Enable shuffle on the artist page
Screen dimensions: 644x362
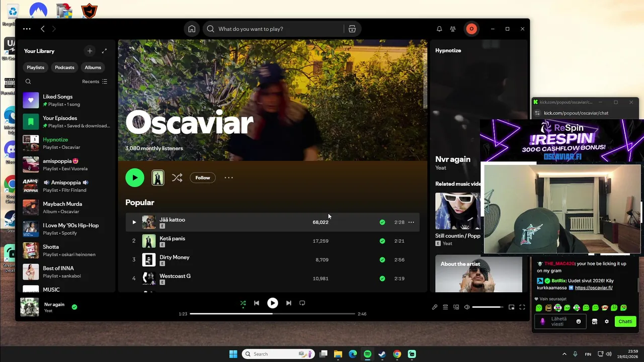177,177
